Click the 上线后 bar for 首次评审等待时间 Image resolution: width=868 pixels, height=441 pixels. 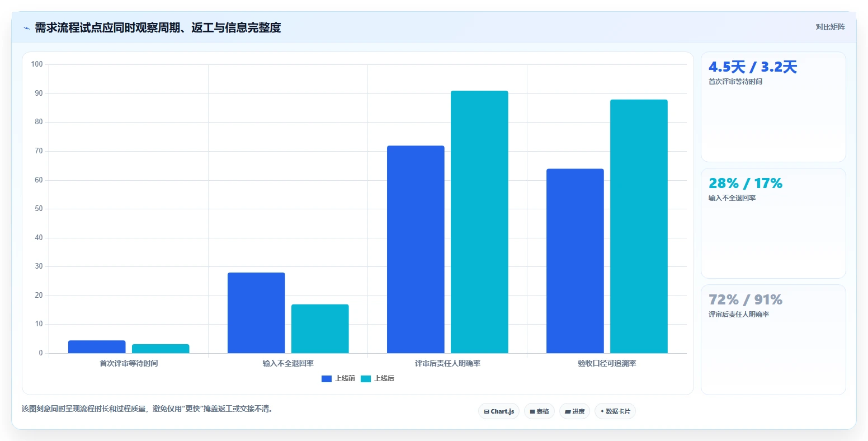(x=161, y=349)
